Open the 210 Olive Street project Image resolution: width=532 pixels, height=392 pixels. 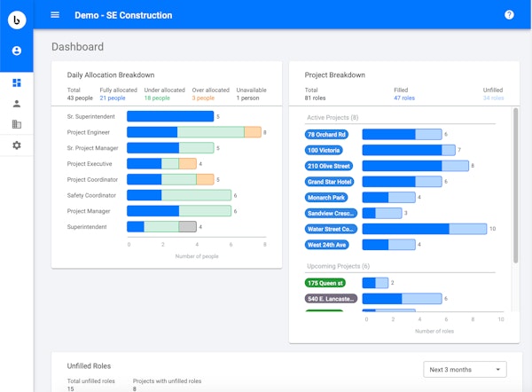(329, 166)
